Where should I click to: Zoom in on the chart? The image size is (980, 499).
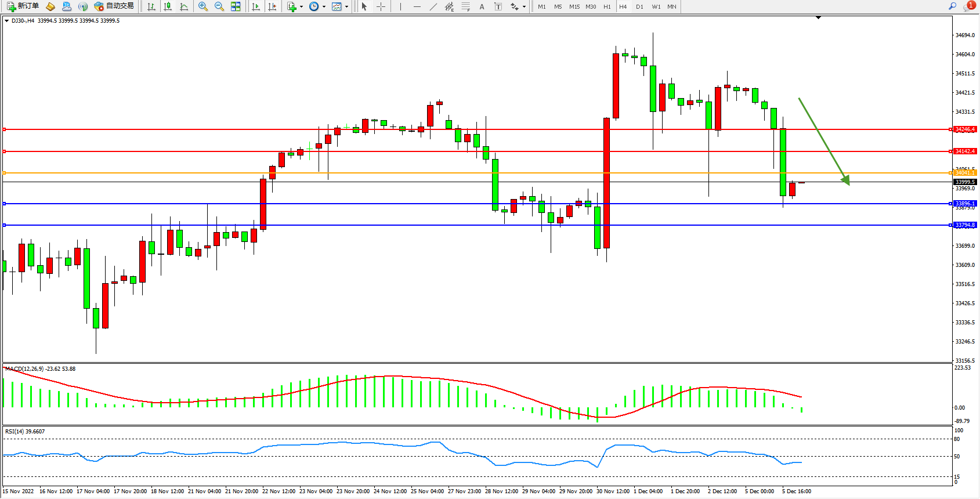[x=203, y=6]
